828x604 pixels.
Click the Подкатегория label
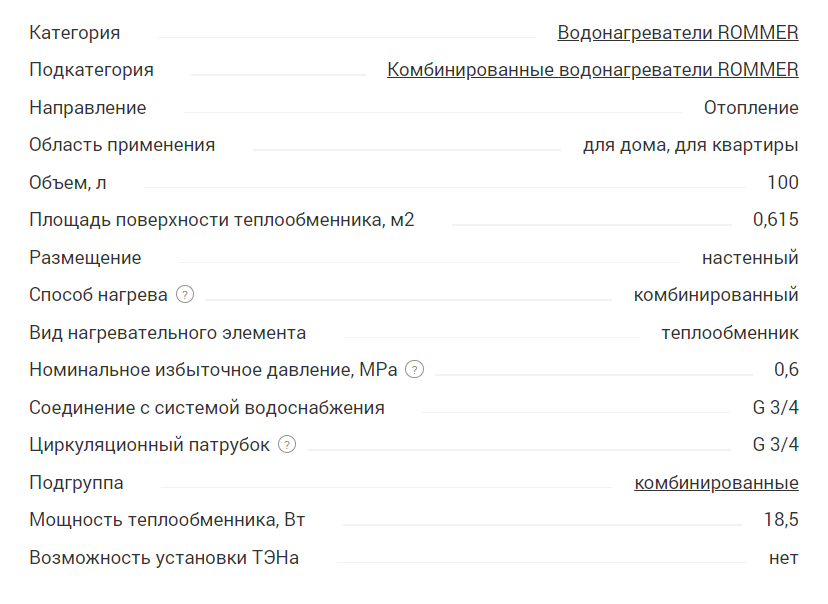pos(91,70)
